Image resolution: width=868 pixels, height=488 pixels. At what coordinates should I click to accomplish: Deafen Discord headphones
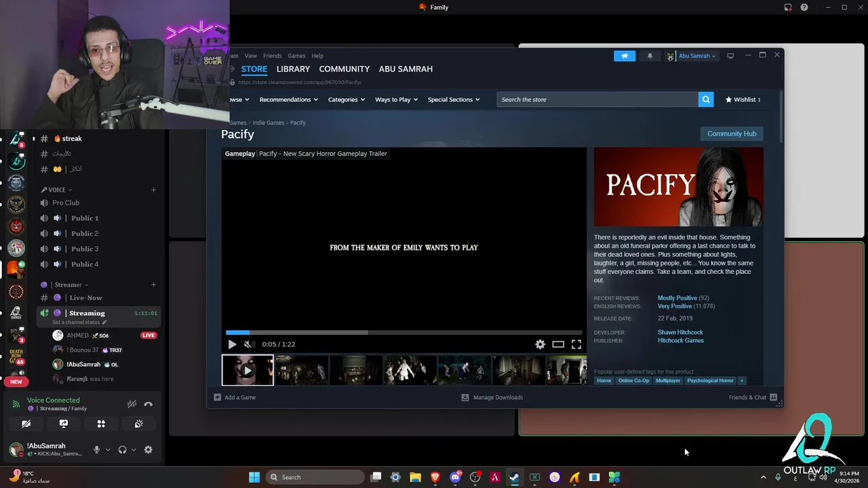tap(123, 449)
